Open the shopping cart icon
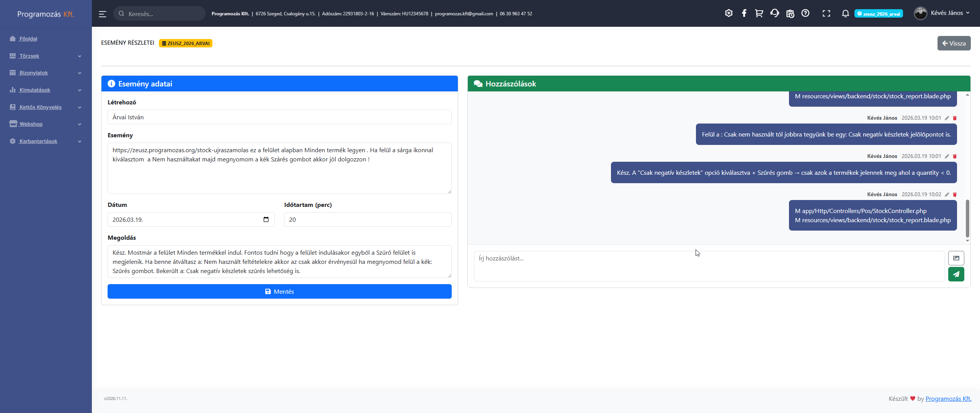Image resolution: width=980 pixels, height=413 pixels. (x=759, y=13)
